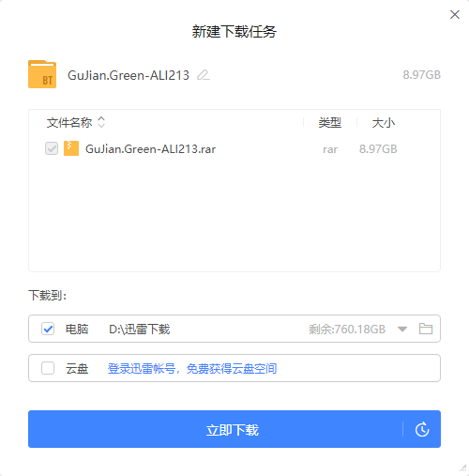Image resolution: width=469 pixels, height=476 pixels.
Task: Select the GuJian.Green-ALI213.rar file row
Action: click(x=234, y=148)
